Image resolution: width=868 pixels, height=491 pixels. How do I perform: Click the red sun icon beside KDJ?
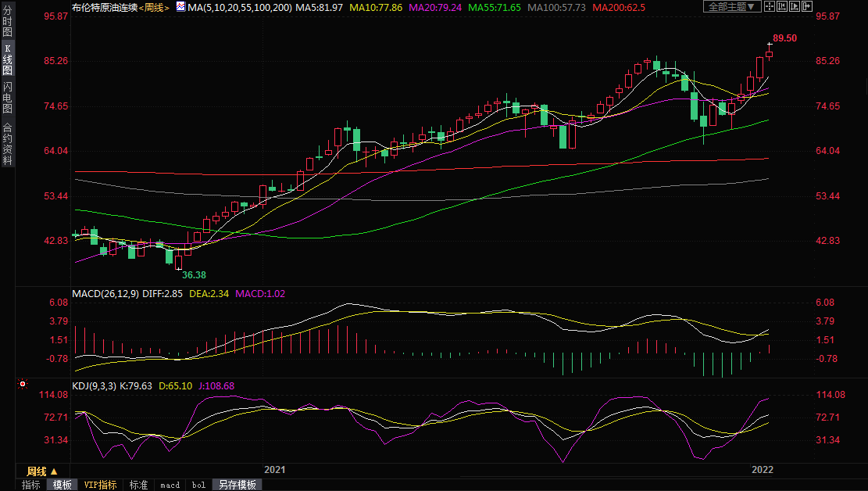(23, 385)
